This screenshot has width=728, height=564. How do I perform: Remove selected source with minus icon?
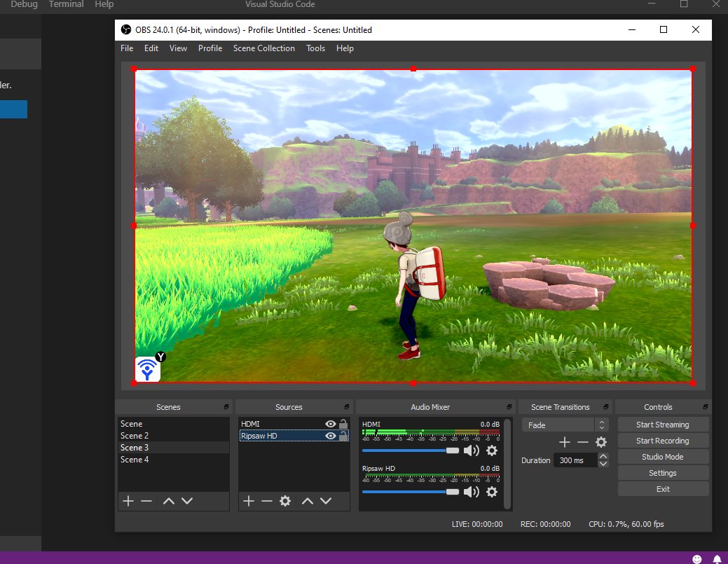point(266,501)
